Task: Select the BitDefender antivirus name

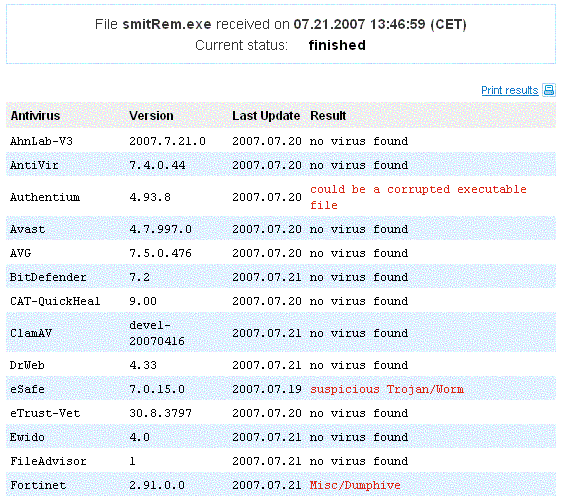Action: [x=48, y=277]
